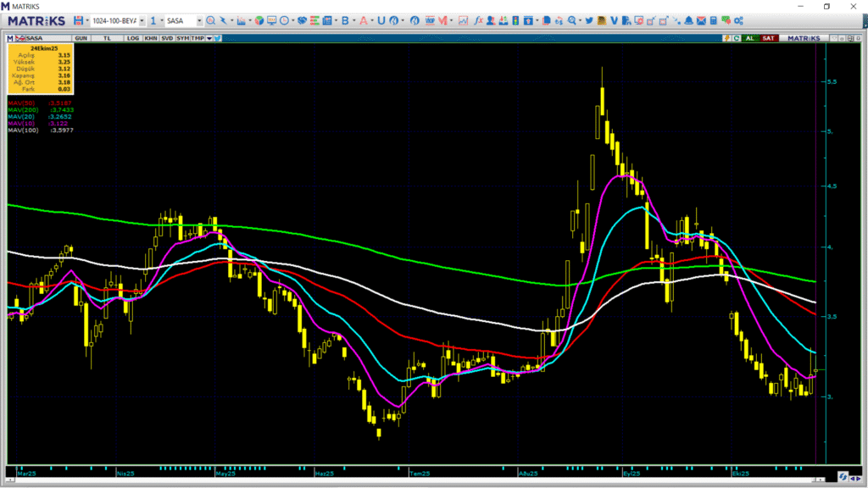Open the fx formula icon in toolbar
868x488 pixels.
pos(479,20)
